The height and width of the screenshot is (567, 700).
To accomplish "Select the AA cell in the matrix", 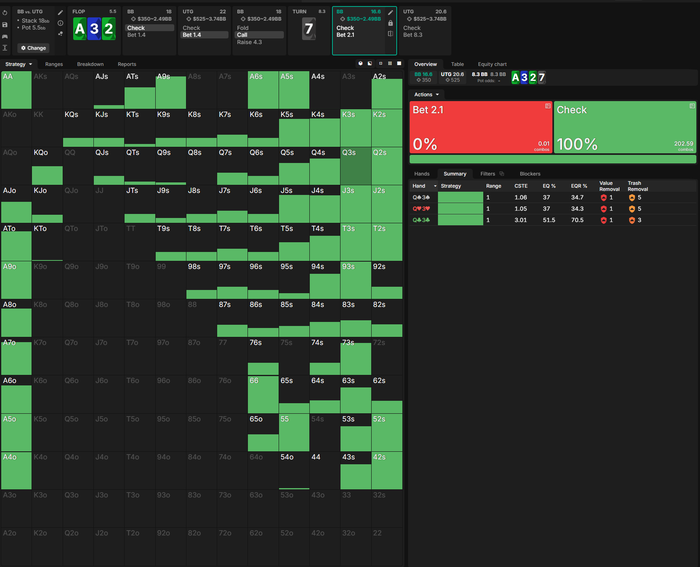I will tap(16, 90).
